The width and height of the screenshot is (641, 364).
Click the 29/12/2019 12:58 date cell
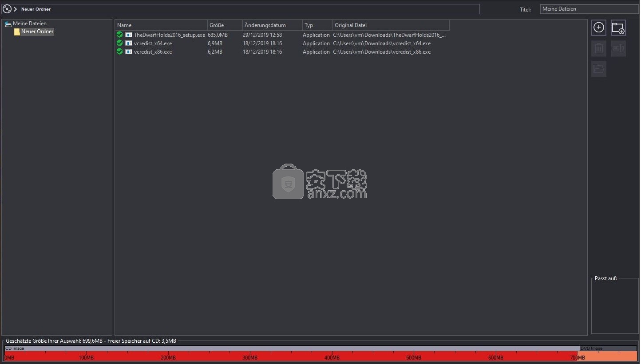262,35
